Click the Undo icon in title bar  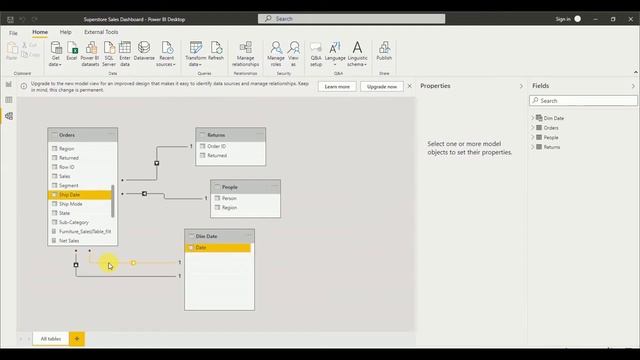(x=22, y=19)
